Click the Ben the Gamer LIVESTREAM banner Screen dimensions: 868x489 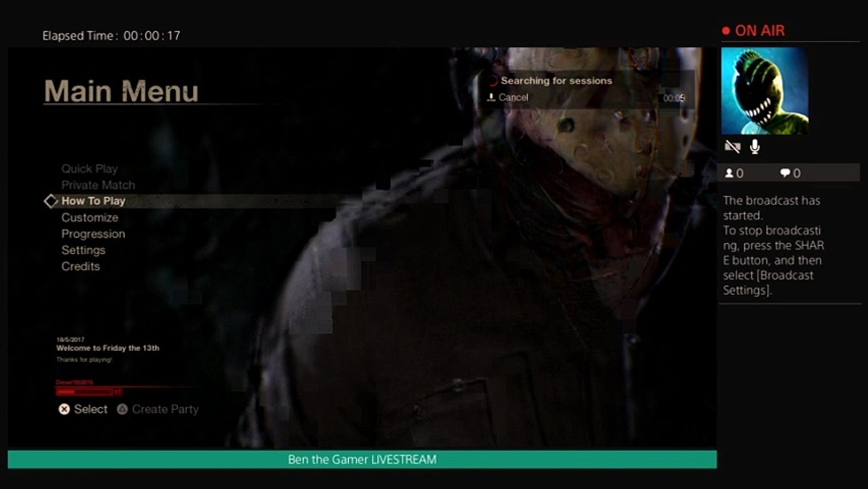(x=362, y=460)
